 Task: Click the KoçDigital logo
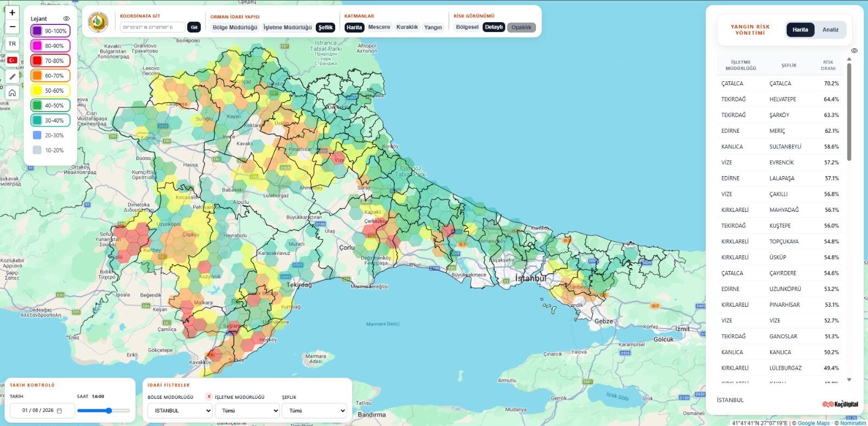click(x=840, y=404)
